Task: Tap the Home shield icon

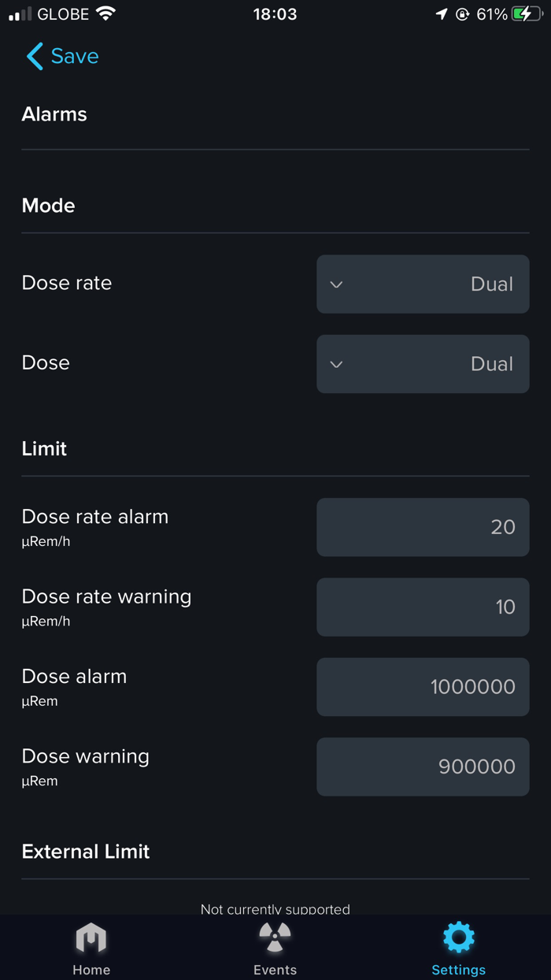Action: pyautogui.click(x=91, y=938)
